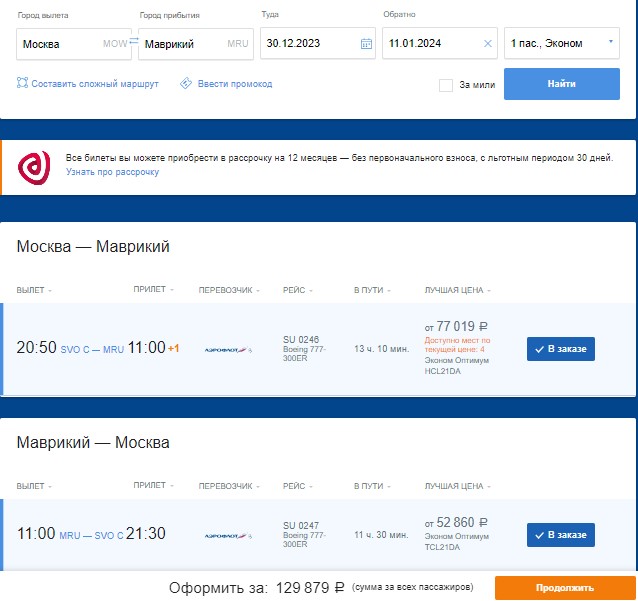638x601 pixels.
Task: Click Aeroflot logo on SU 0247 flight
Action: [228, 536]
